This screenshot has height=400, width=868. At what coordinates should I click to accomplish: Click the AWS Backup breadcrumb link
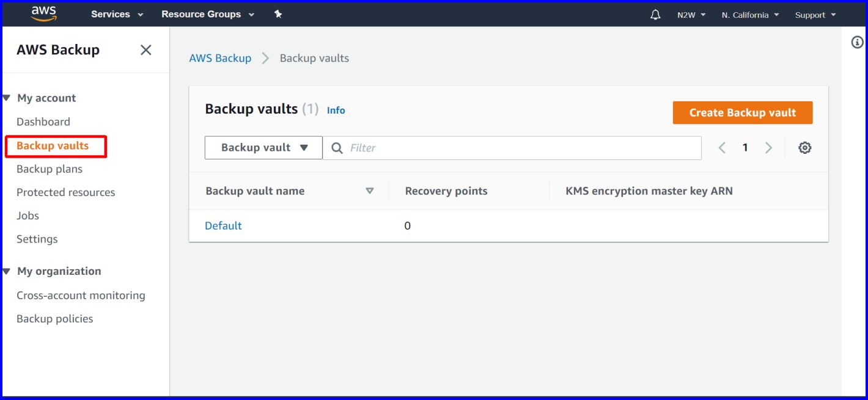(220, 58)
